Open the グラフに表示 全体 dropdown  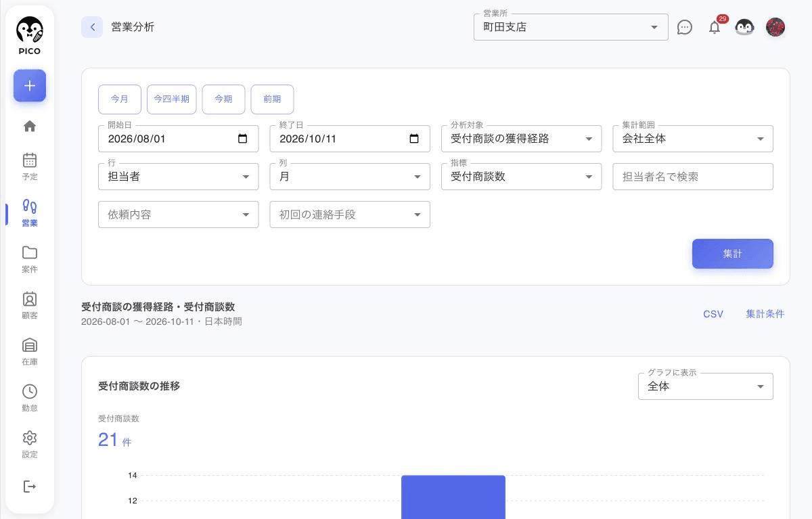click(x=706, y=386)
